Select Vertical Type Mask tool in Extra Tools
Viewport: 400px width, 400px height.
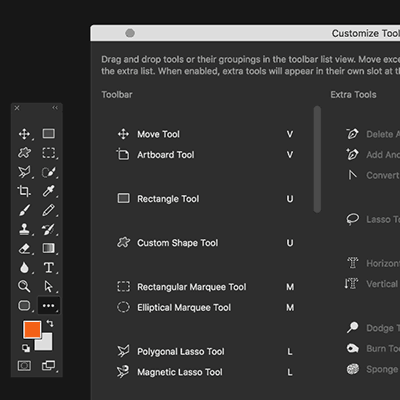tap(372, 284)
